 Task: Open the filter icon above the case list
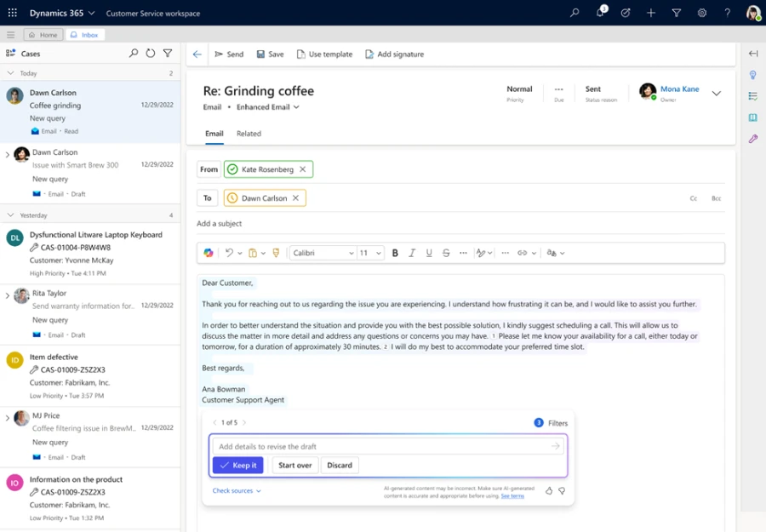tap(167, 53)
